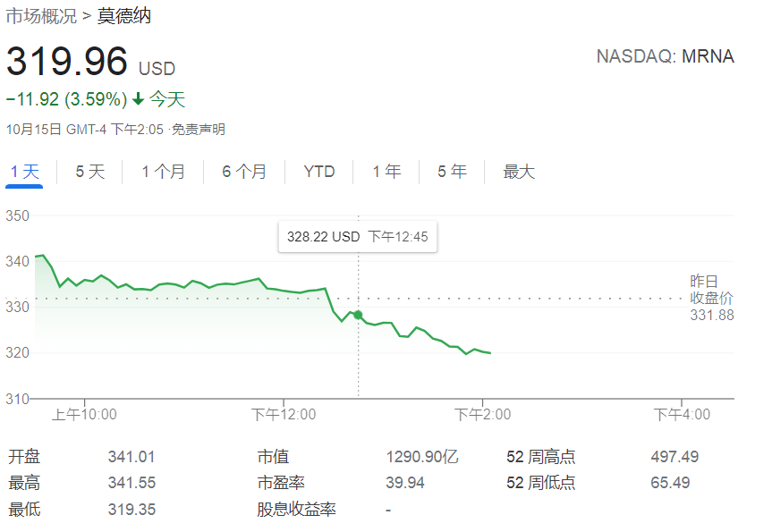
Task: Click the 319.96 current price
Action: (x=66, y=62)
